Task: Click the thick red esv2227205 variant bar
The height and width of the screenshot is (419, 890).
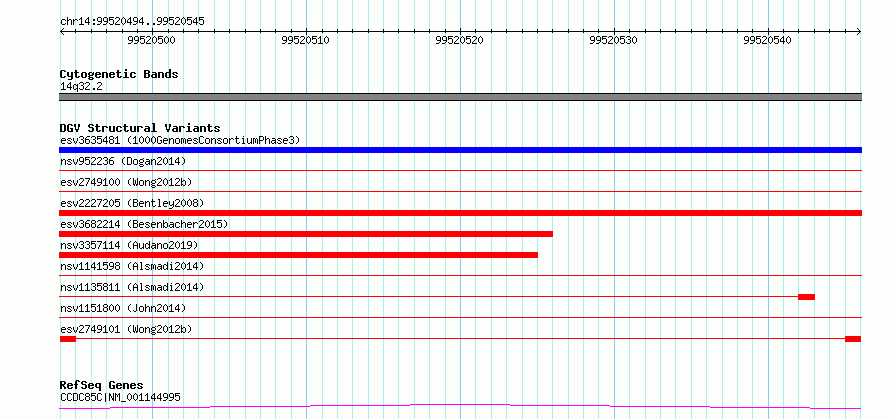Action: click(460, 213)
